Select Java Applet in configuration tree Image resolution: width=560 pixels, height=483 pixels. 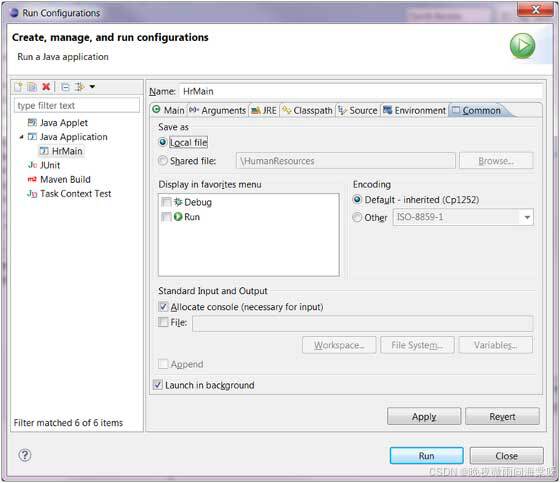click(x=64, y=123)
